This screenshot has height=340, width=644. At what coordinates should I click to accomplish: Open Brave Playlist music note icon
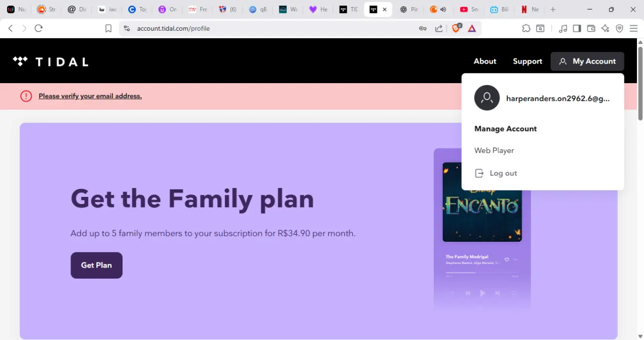(x=563, y=29)
